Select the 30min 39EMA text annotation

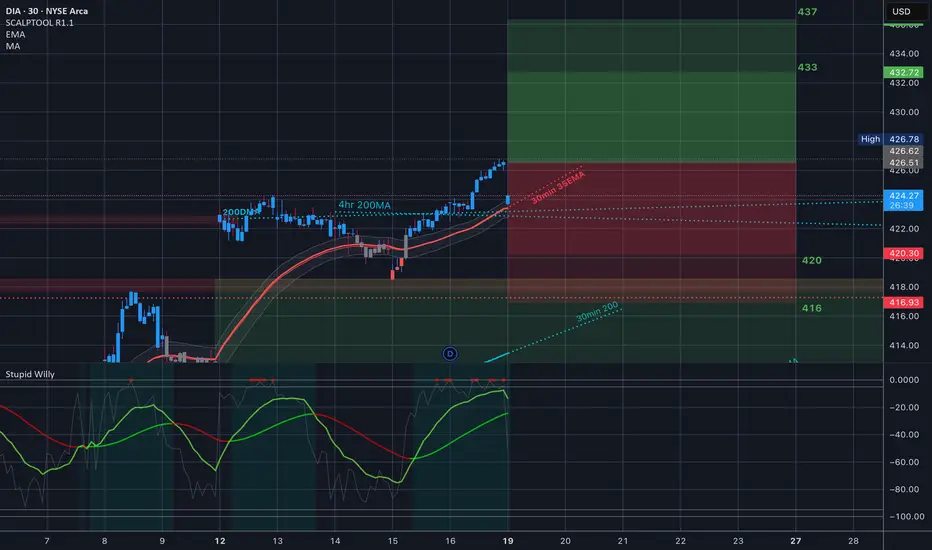[558, 187]
